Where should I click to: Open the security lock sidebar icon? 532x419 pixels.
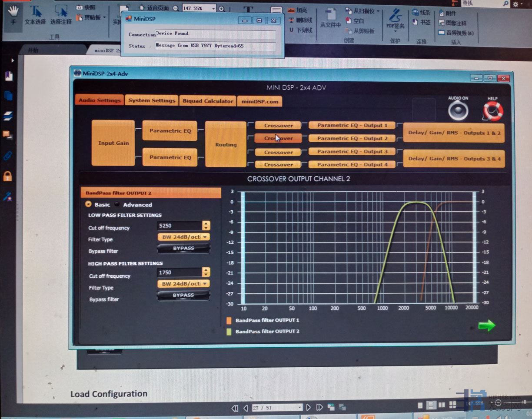[7, 176]
